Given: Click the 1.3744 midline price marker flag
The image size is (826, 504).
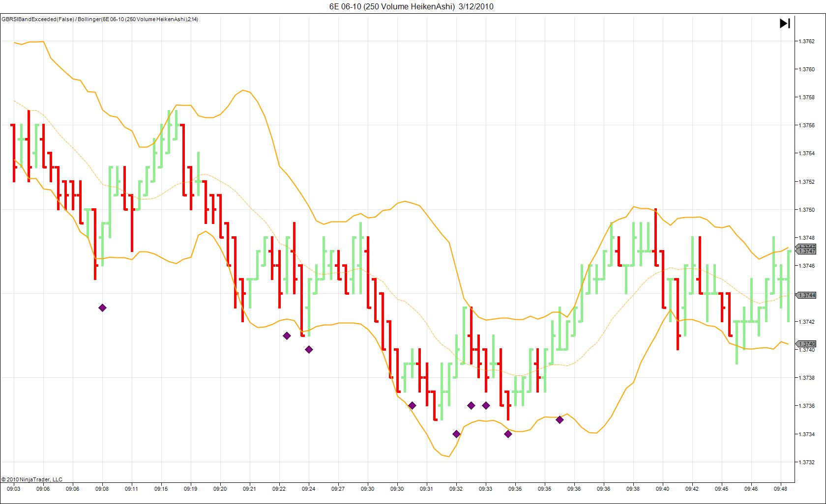Looking at the screenshot, I should pos(807,295).
